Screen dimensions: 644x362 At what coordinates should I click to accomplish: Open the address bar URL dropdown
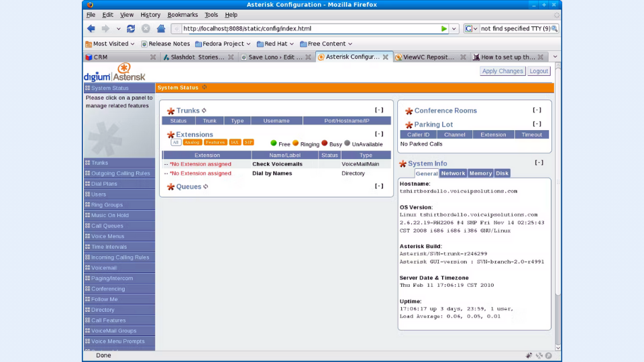tap(454, 29)
